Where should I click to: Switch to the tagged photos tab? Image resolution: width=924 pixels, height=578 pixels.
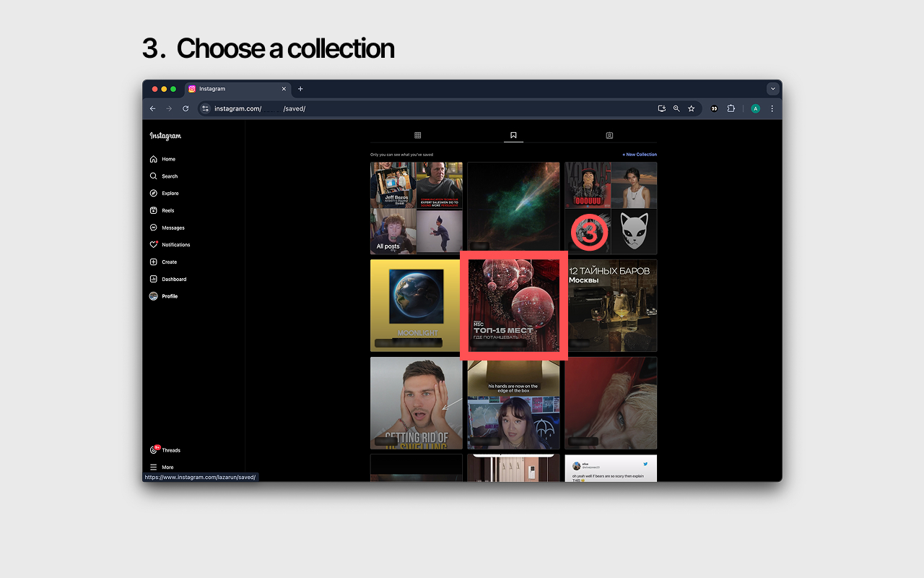click(x=609, y=135)
